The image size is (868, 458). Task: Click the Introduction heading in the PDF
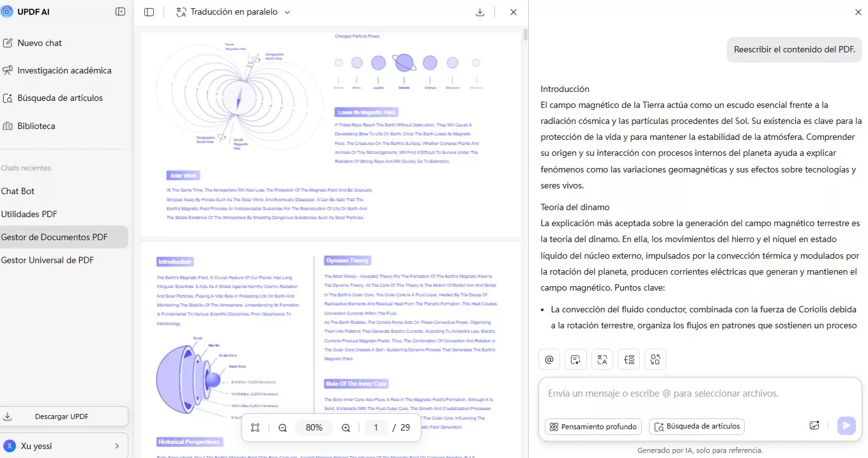[175, 262]
